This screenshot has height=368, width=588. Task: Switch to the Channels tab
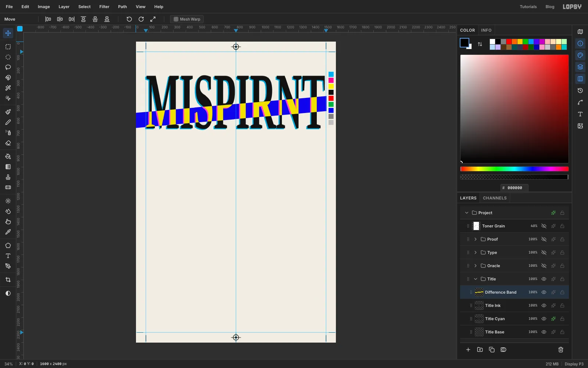(x=495, y=198)
